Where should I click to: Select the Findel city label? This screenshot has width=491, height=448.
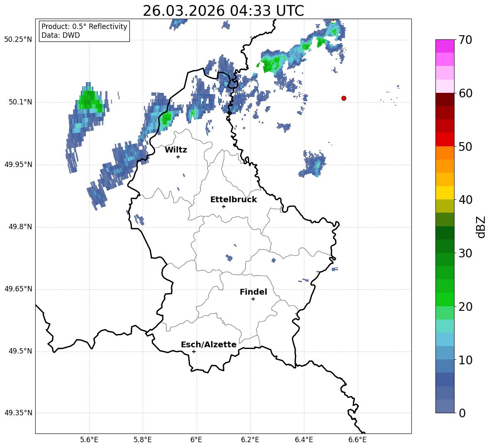pos(253,292)
